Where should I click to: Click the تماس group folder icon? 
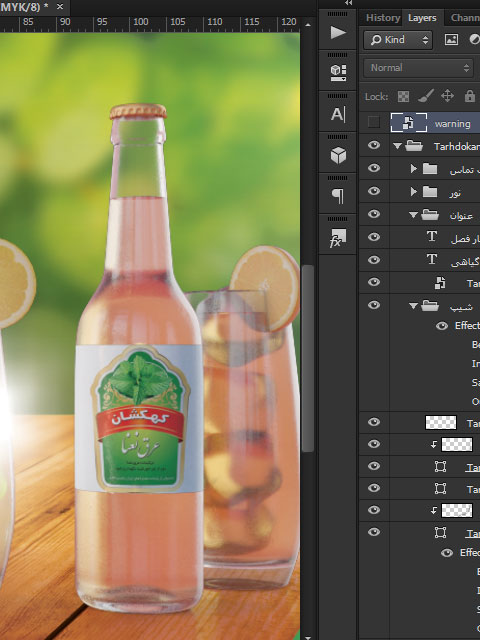[x=430, y=169]
